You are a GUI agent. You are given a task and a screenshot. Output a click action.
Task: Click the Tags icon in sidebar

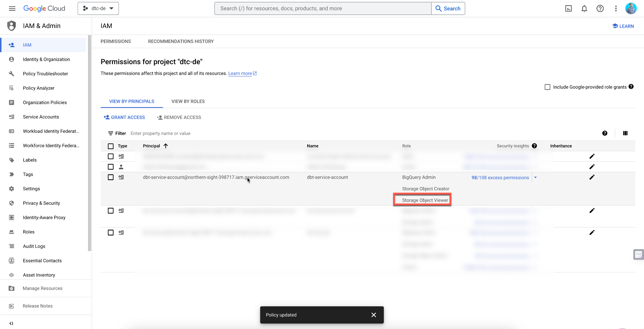12,174
